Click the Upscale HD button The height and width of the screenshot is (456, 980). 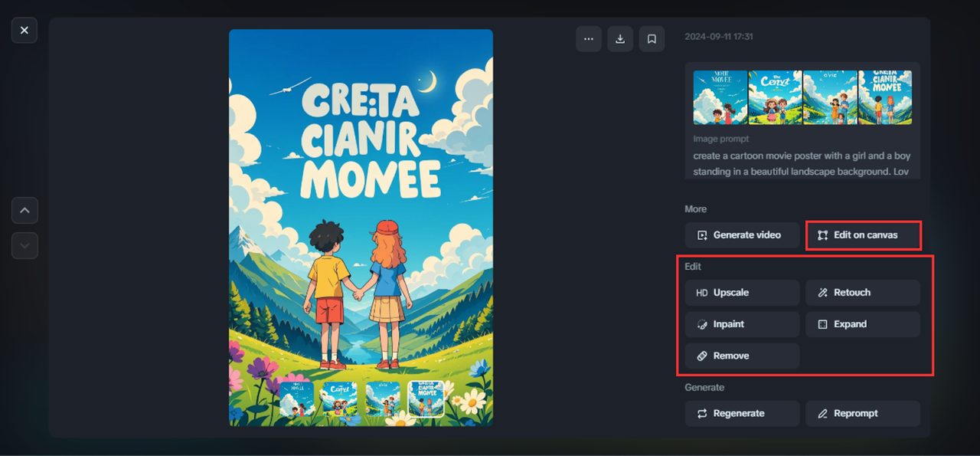coord(742,293)
